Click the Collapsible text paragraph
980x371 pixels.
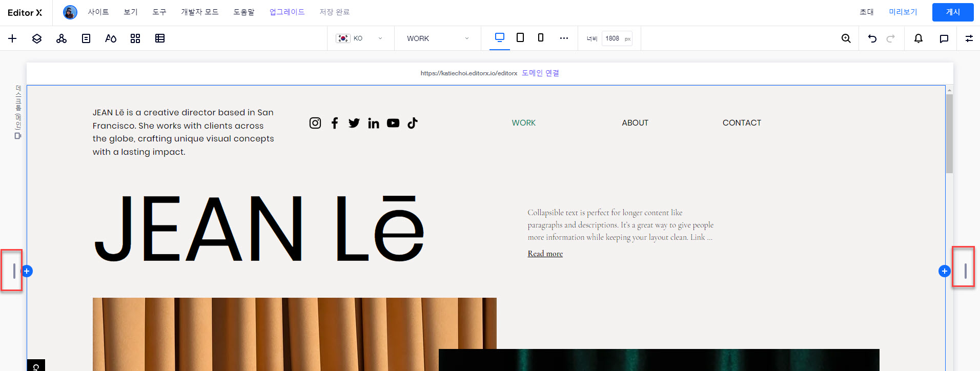pos(621,225)
